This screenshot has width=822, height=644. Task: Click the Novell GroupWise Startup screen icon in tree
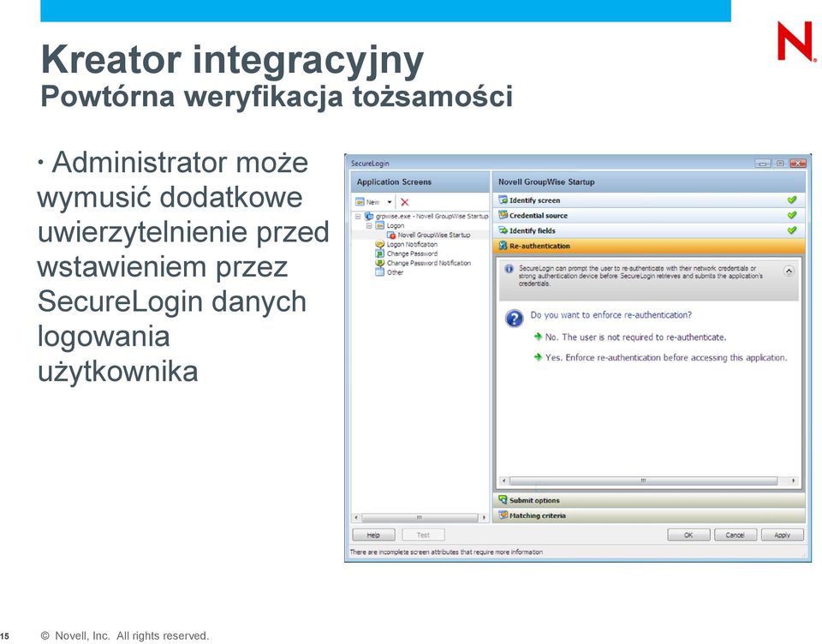391,235
